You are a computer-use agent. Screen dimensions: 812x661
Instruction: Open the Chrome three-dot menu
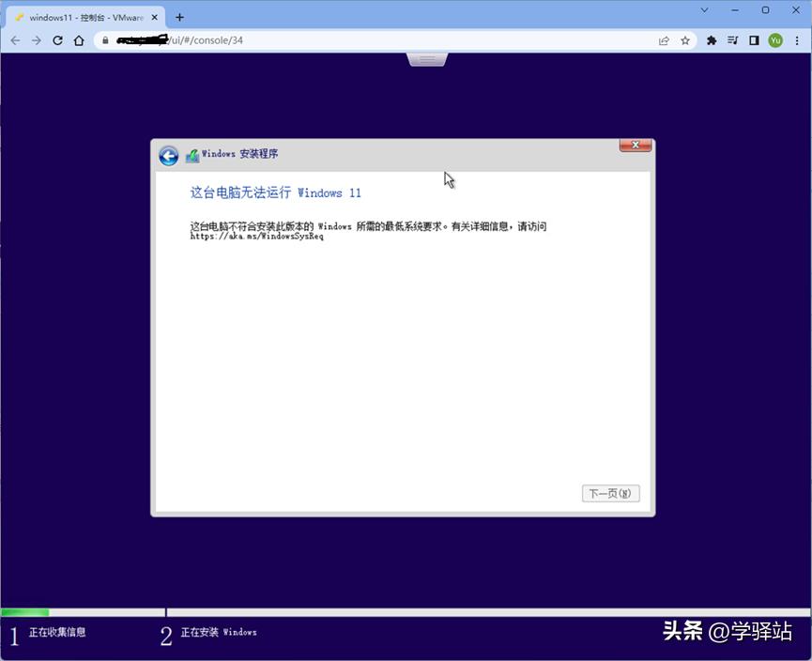click(x=797, y=40)
